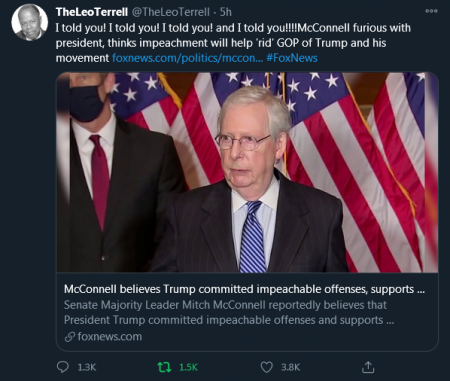The width and height of the screenshot is (450, 381).
Task: Open TheLeoTerrell profile avatar
Action: tap(29, 22)
